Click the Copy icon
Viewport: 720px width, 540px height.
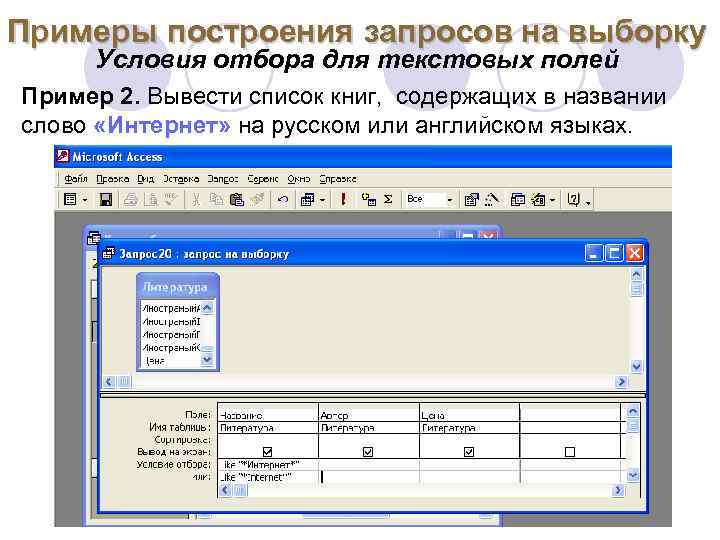[x=216, y=200]
